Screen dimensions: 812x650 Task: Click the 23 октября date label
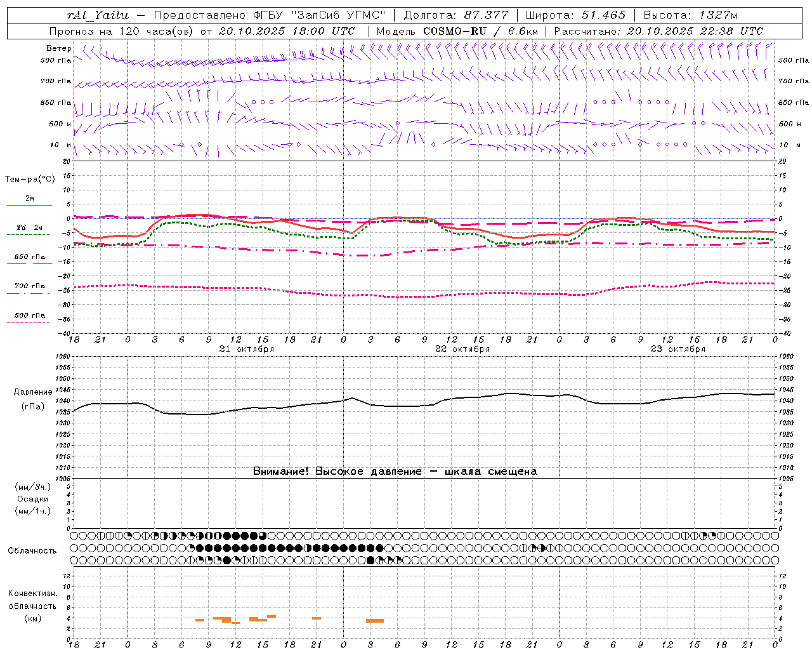point(678,348)
